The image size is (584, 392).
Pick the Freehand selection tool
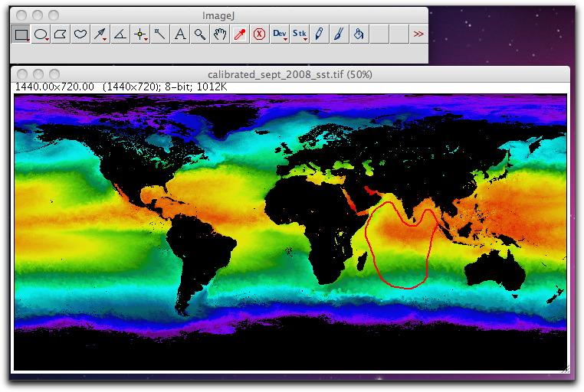tap(80, 34)
